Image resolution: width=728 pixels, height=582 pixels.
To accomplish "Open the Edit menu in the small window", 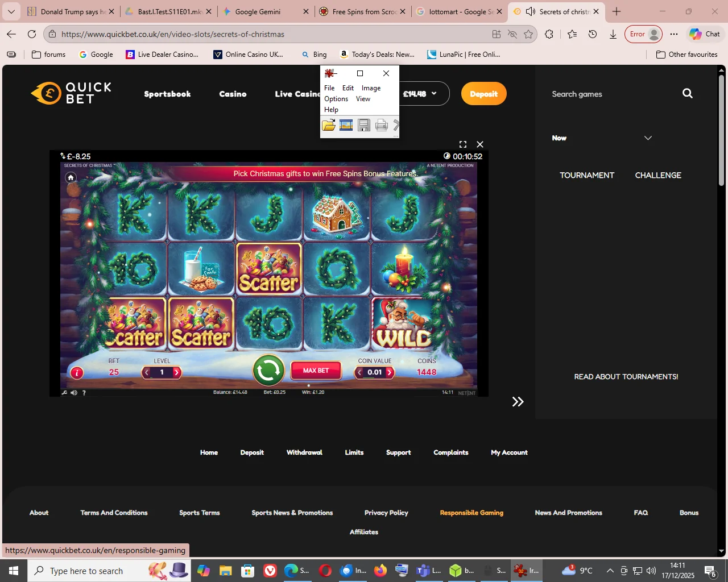I will (x=348, y=88).
